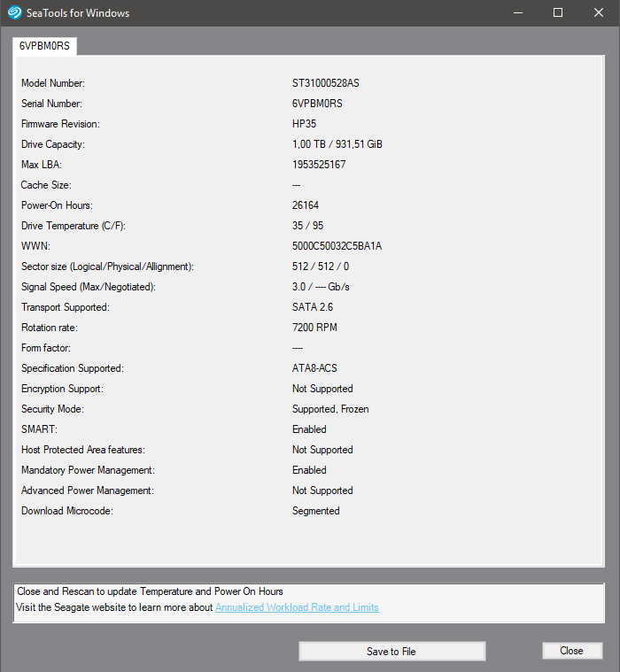This screenshot has height=672, width=620.
Task: Minimize the SeaTools window
Action: coord(518,13)
